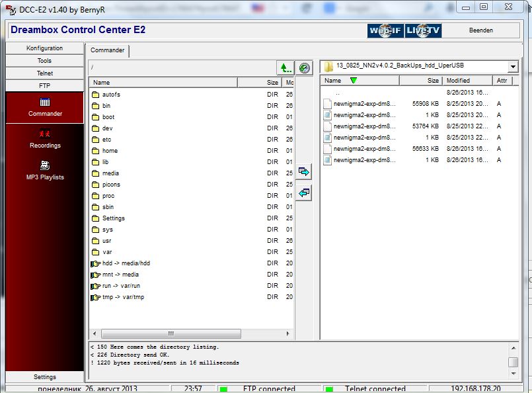Open the Web-IF logo button
The image size is (532, 393).
tap(385, 30)
